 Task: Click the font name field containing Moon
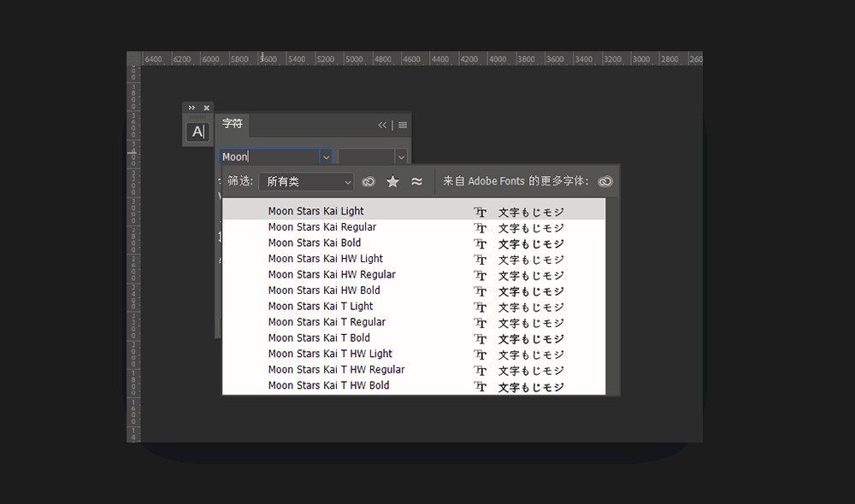pyautogui.click(x=268, y=157)
